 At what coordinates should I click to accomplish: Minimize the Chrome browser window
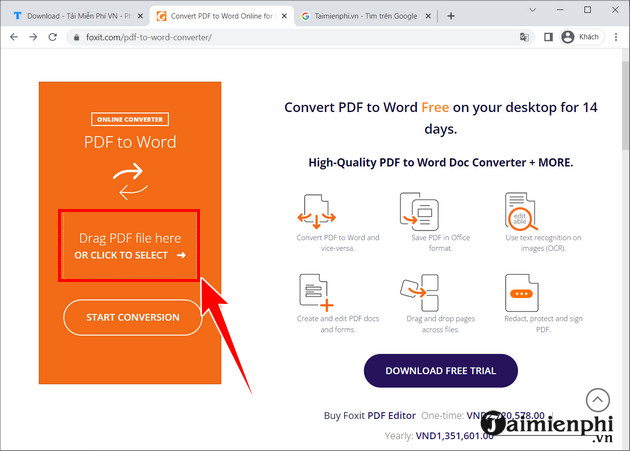tap(560, 10)
